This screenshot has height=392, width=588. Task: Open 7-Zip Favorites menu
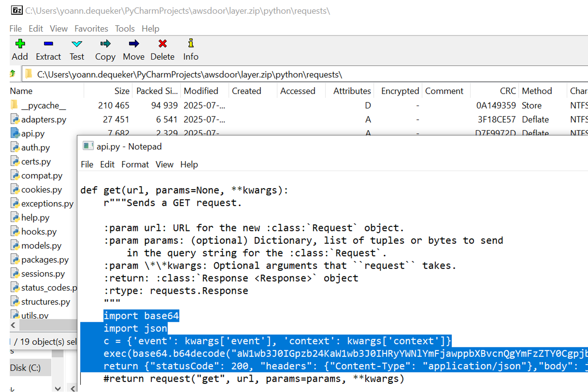point(91,29)
